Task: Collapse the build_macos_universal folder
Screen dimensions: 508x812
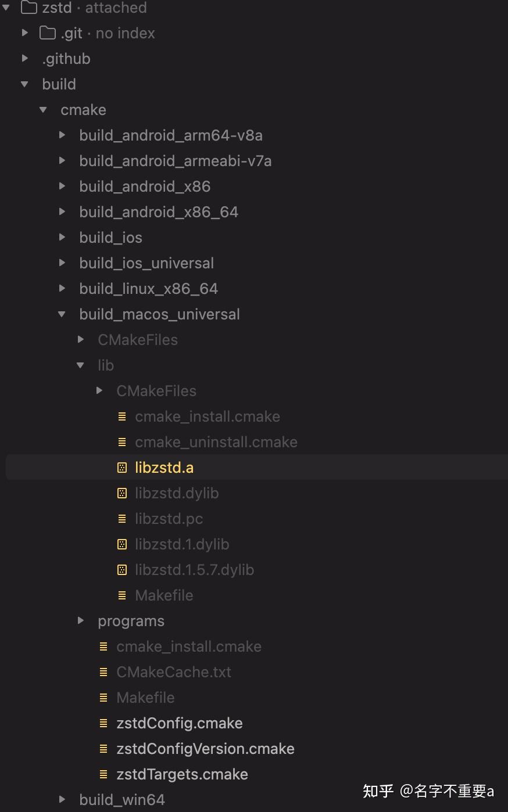Action: pos(62,314)
